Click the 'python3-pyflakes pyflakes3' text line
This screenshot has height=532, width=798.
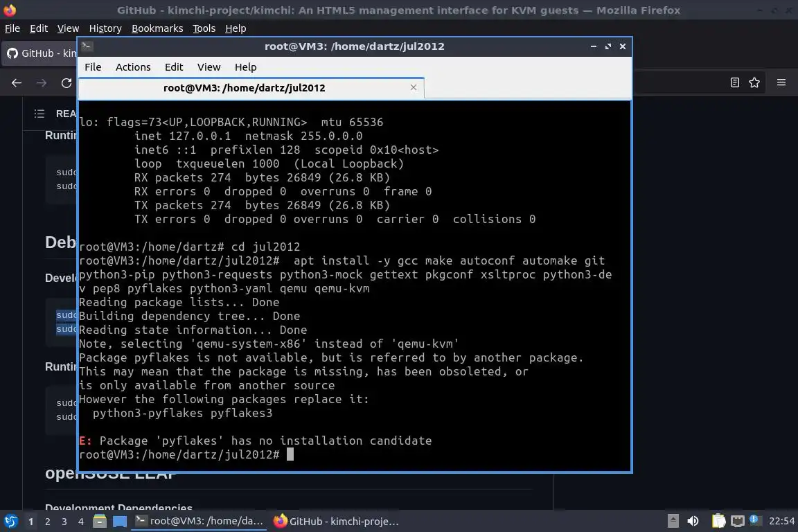(182, 413)
